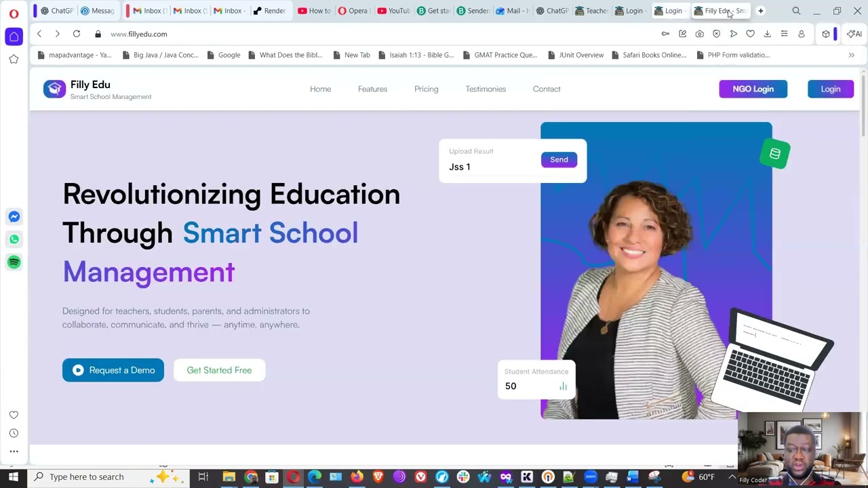This screenshot has width=868, height=488.
Task: Click the Filly Edu logo
Action: click(x=97, y=89)
